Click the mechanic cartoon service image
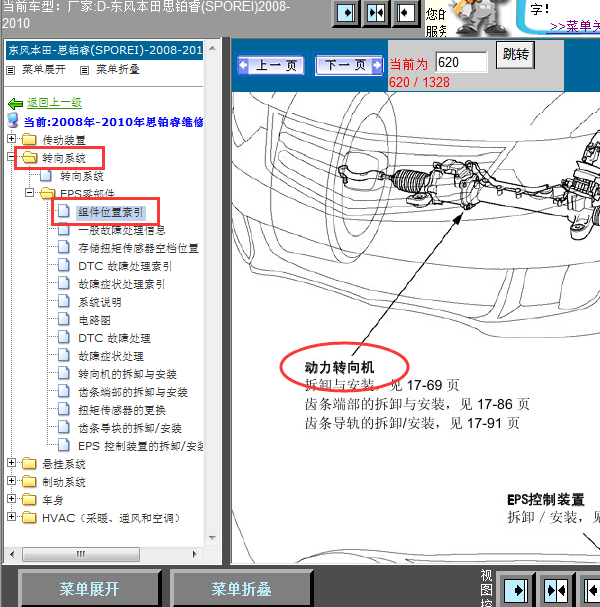The height and width of the screenshot is (607, 600). click(479, 18)
